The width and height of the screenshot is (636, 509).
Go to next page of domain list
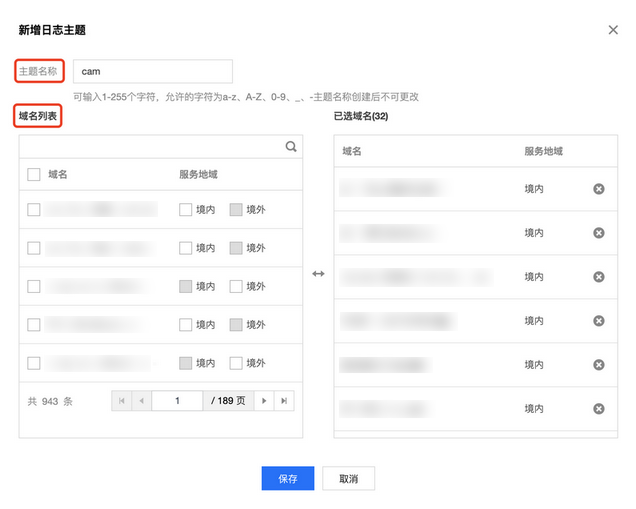(264, 401)
